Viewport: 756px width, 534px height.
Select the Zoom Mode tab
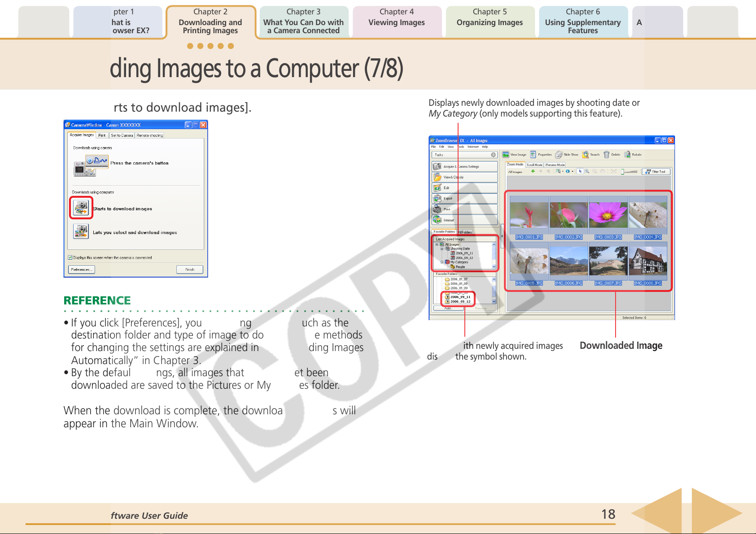tap(515, 165)
